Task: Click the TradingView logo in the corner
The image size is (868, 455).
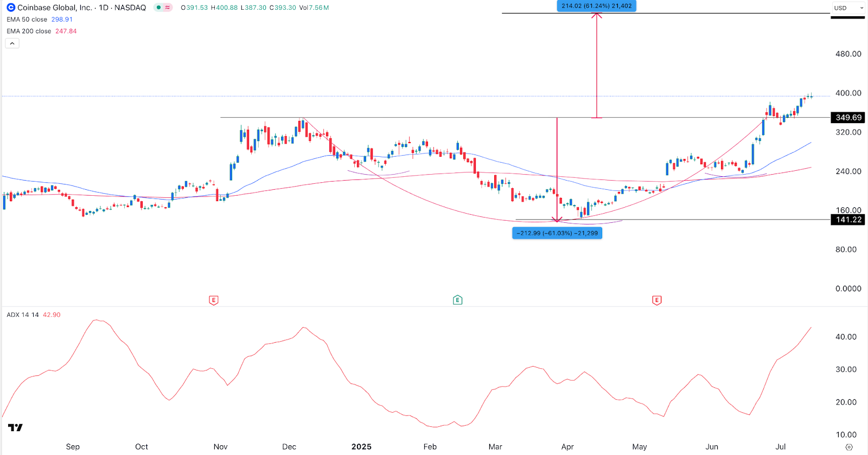Action: click(x=16, y=428)
